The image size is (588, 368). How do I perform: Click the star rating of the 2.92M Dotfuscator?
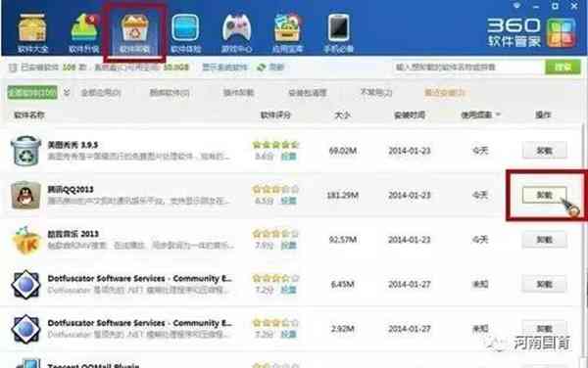[275, 323]
